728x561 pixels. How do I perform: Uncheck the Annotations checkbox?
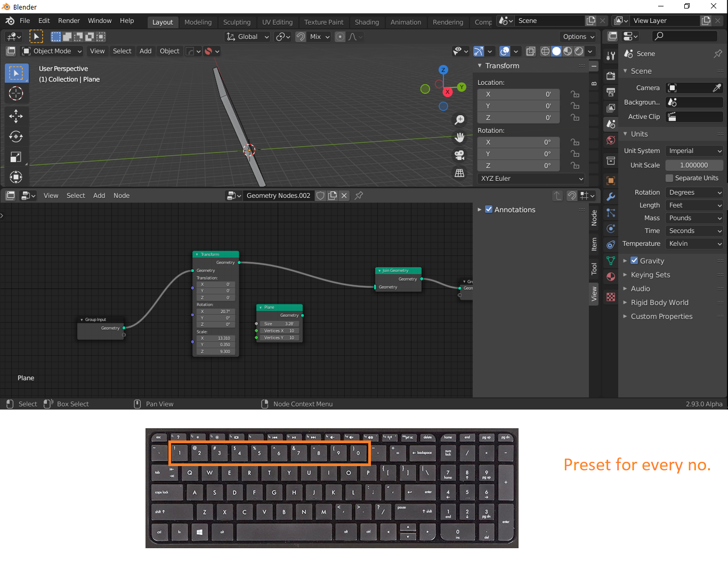(x=489, y=210)
